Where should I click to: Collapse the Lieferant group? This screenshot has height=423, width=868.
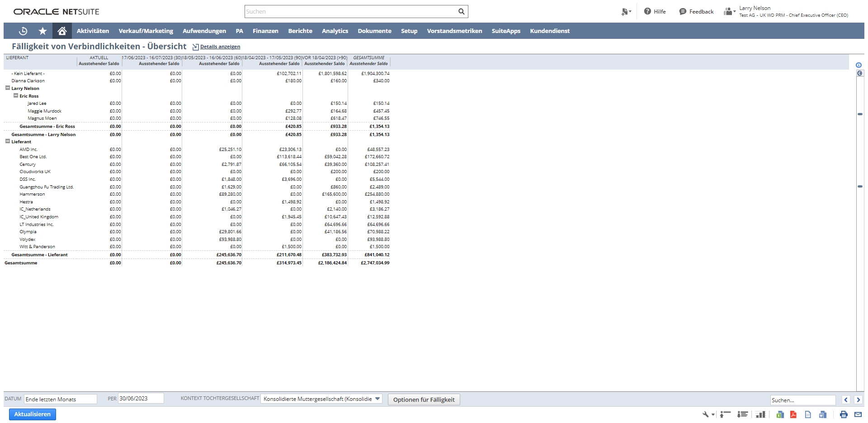[8, 141]
